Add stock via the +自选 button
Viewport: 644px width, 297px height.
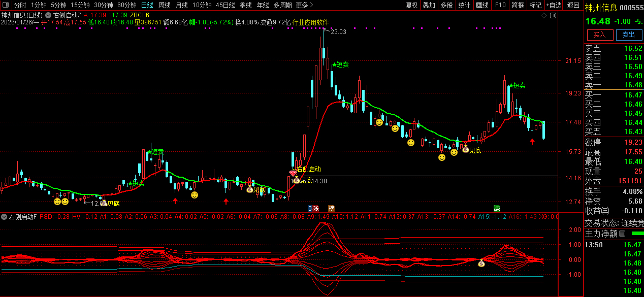tap(554, 5)
